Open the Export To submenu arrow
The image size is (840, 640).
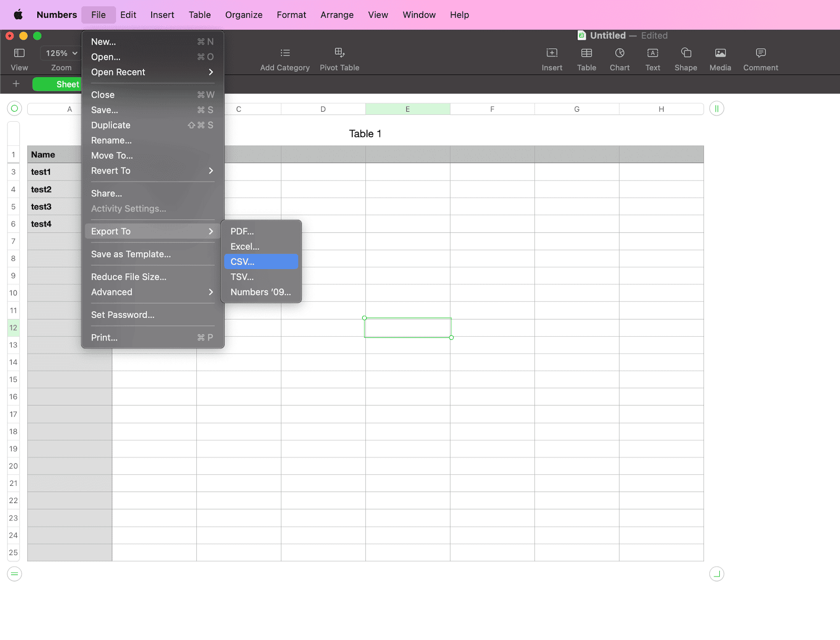click(x=211, y=231)
